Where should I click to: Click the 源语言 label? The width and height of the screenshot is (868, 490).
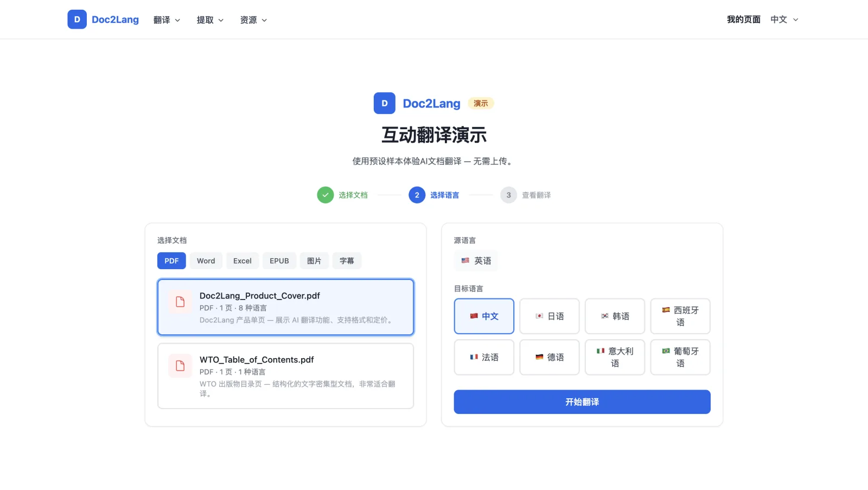[465, 240]
